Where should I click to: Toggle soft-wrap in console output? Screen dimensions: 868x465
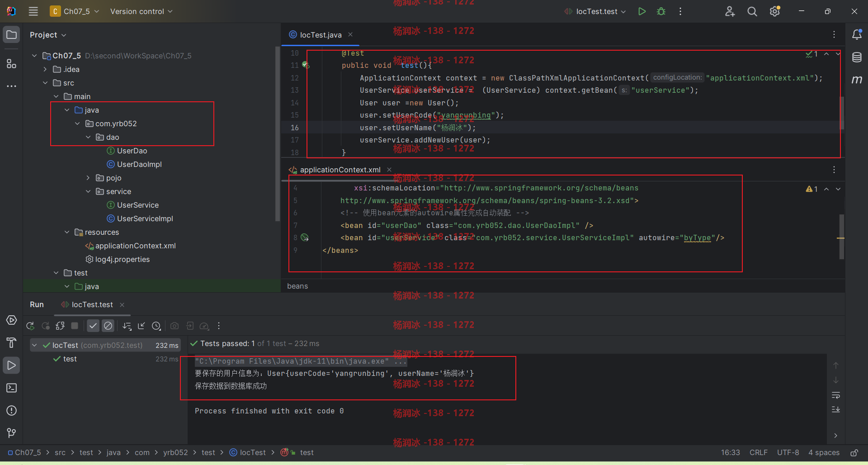(x=836, y=395)
